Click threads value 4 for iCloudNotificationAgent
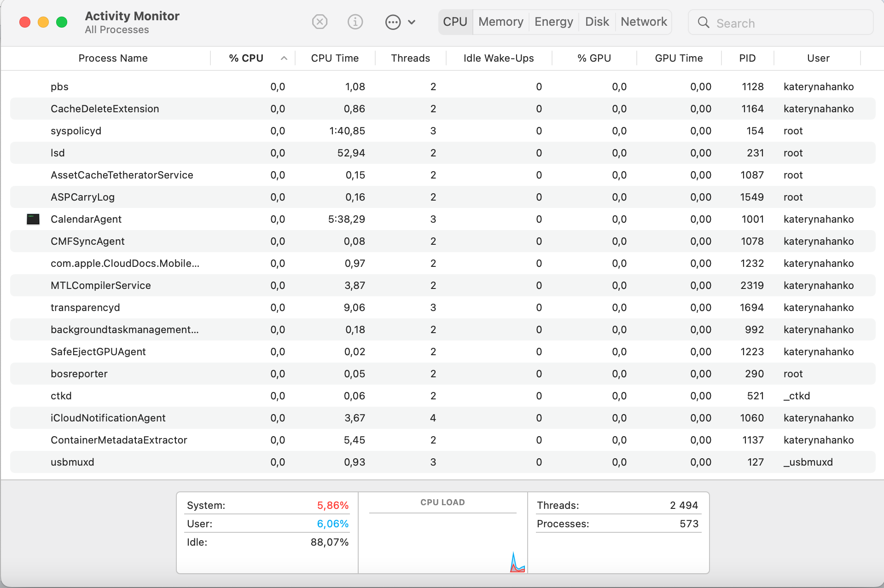Screen dimensions: 884x588 (x=433, y=418)
